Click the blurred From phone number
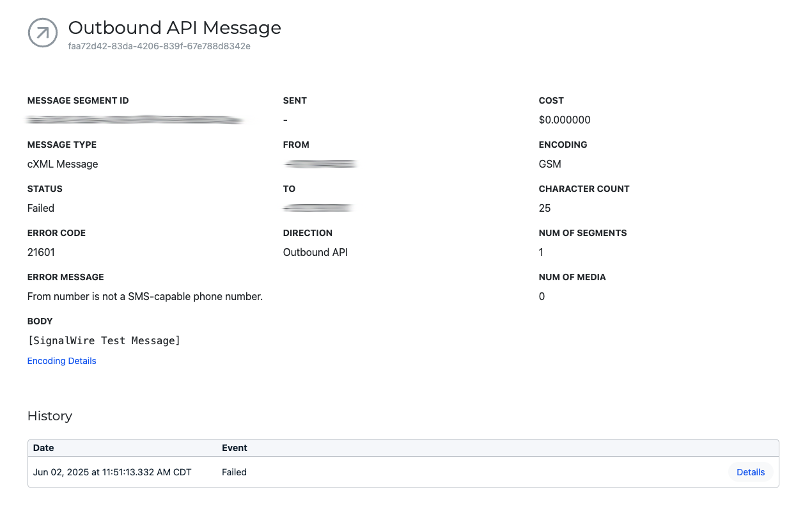Image resolution: width=812 pixels, height=515 pixels. coord(320,164)
